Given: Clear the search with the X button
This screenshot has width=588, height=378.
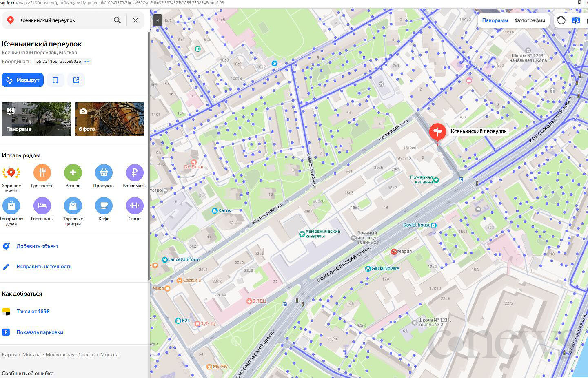Looking at the screenshot, I should point(135,20).
